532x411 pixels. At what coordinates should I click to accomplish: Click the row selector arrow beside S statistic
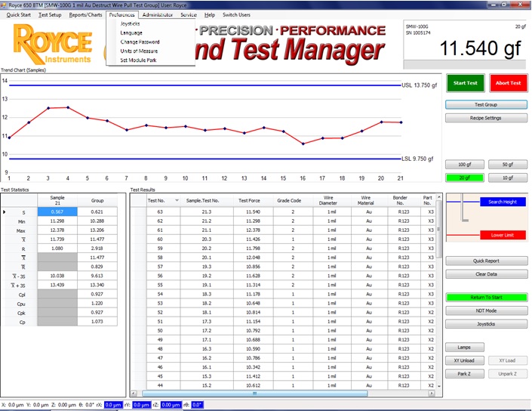coord(4,212)
